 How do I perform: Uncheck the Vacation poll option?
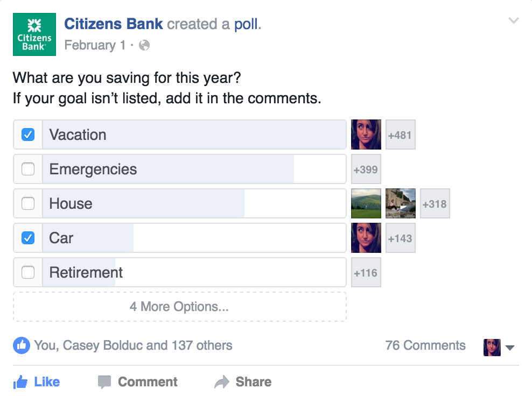[x=28, y=135]
